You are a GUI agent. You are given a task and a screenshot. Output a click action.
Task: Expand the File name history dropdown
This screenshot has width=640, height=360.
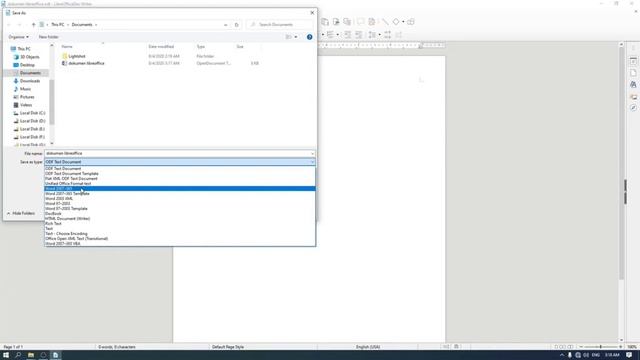click(x=312, y=154)
